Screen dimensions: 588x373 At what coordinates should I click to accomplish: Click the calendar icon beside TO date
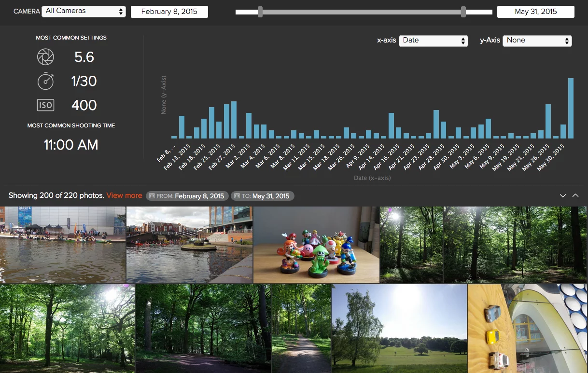tap(236, 196)
